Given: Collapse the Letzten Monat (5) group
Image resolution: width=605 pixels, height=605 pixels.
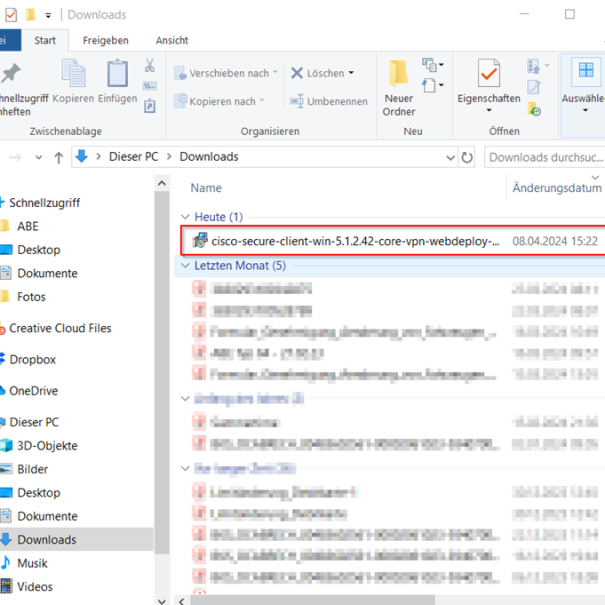Looking at the screenshot, I should [184, 266].
